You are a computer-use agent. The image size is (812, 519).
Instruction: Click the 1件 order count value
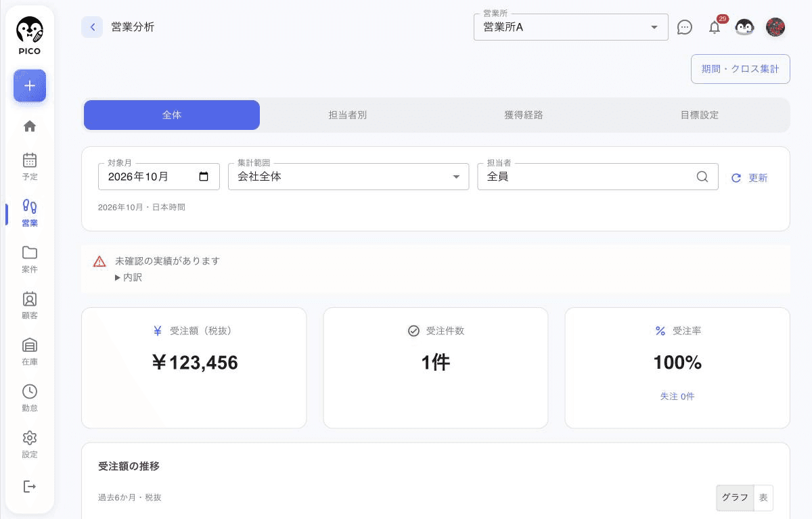click(x=436, y=363)
